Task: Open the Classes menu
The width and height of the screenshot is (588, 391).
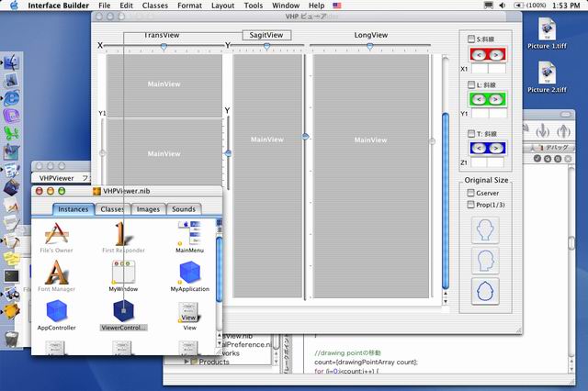Action: tap(155, 6)
